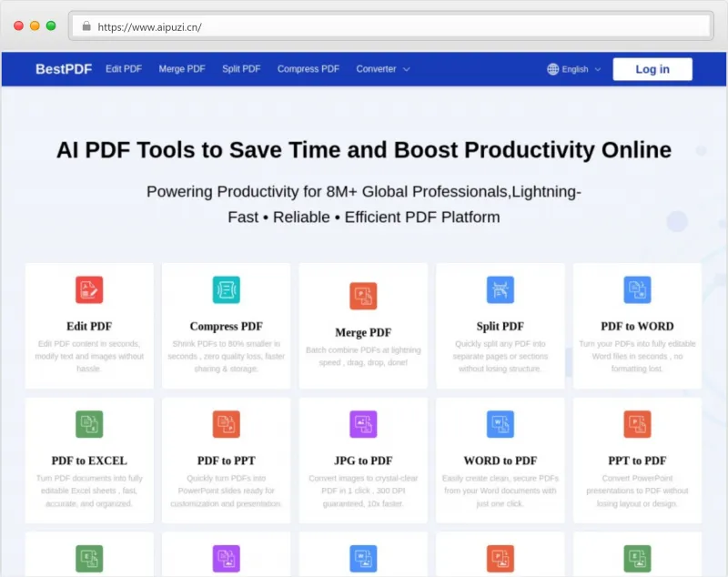Click the Edit PDF red icon
The width and height of the screenshot is (728, 577).
(x=89, y=289)
